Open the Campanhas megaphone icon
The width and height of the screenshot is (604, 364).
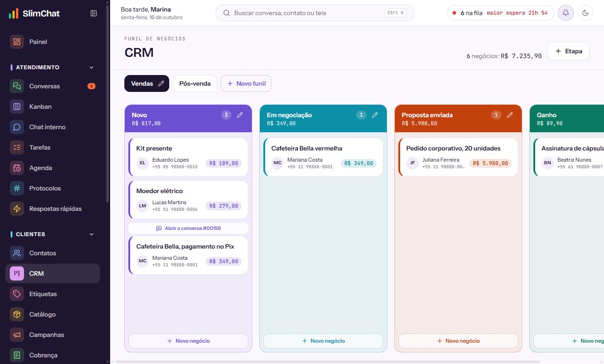click(x=17, y=335)
